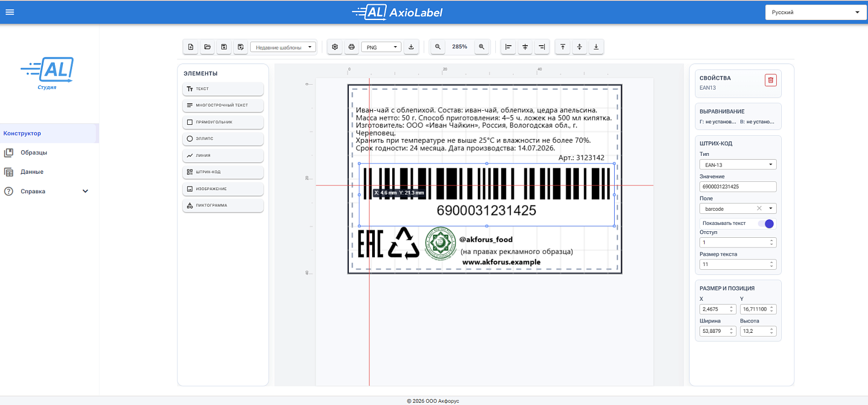This screenshot has height=405, width=868.
Task: Zoom out of the canvas
Action: pos(438,47)
